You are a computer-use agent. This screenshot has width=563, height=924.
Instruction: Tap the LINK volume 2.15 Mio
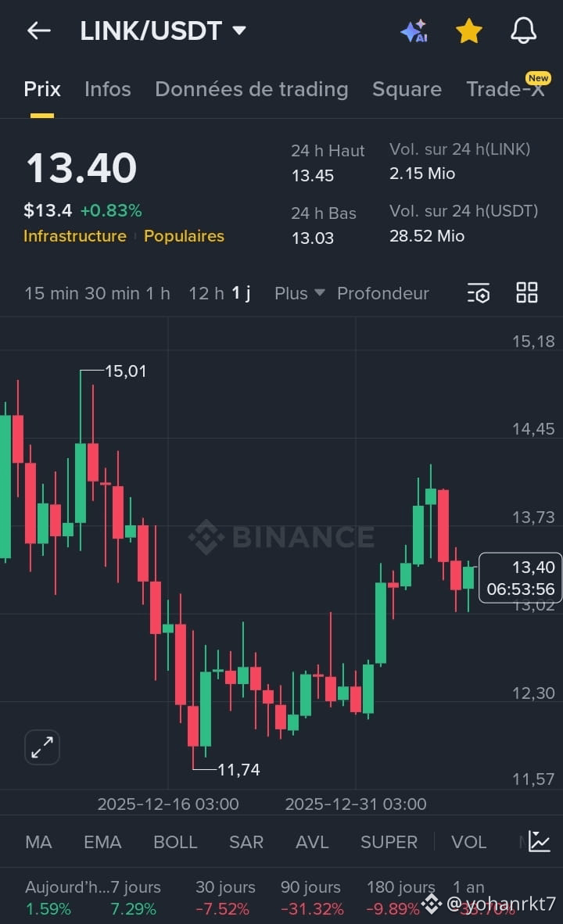tap(422, 174)
